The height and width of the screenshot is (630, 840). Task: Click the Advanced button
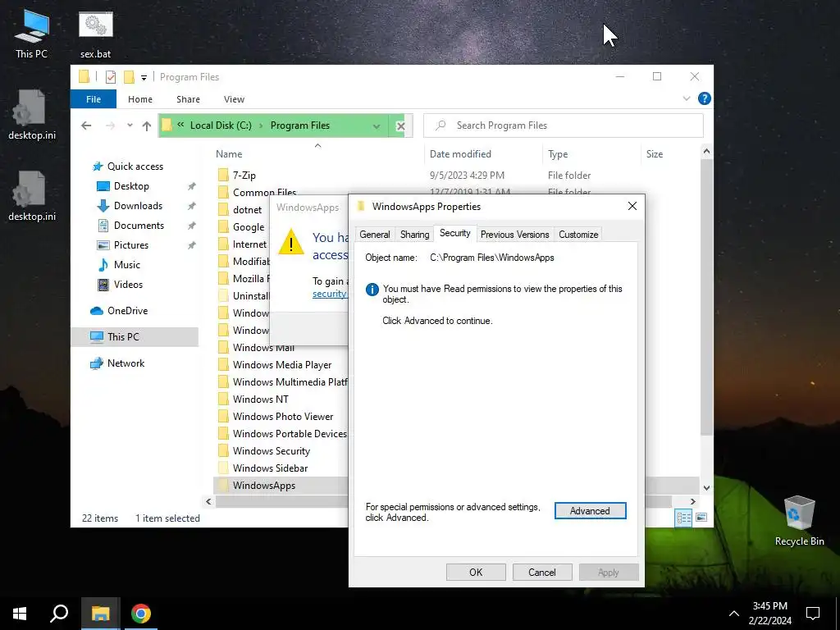pos(590,511)
